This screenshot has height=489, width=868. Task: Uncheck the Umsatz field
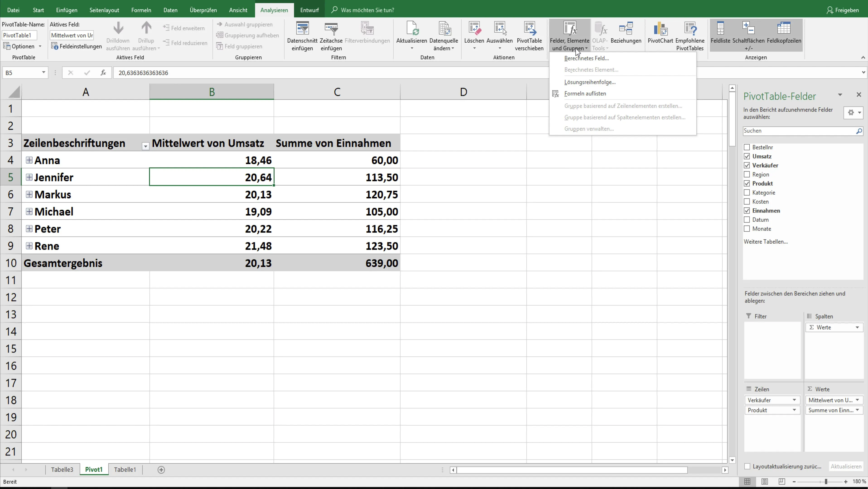click(x=747, y=156)
